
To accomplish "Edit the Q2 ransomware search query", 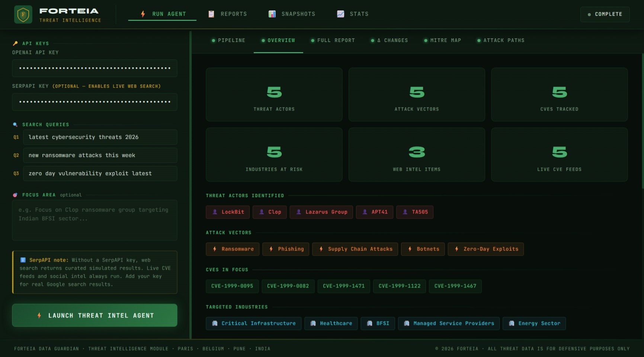I will pyautogui.click(x=100, y=155).
